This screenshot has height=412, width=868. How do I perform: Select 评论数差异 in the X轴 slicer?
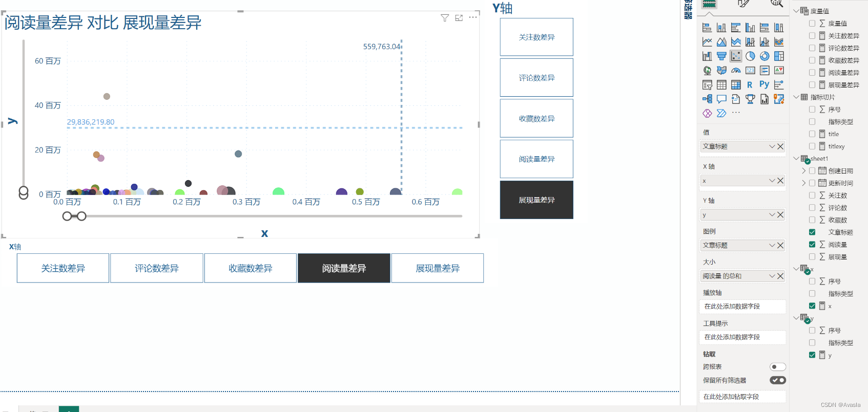pyautogui.click(x=157, y=268)
